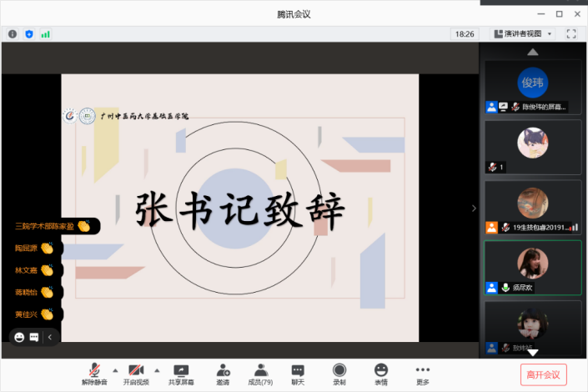Click the 离开会议 leave meeting button

point(543,374)
